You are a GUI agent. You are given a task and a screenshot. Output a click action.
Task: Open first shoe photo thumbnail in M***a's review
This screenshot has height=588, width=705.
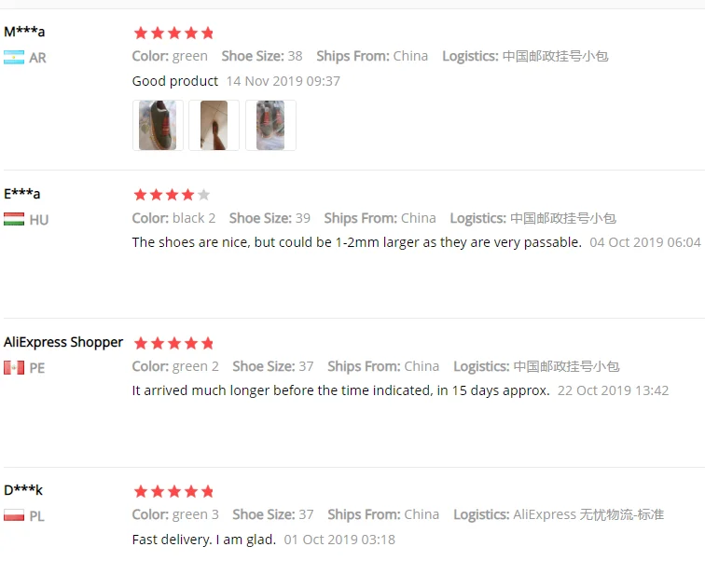coord(158,125)
